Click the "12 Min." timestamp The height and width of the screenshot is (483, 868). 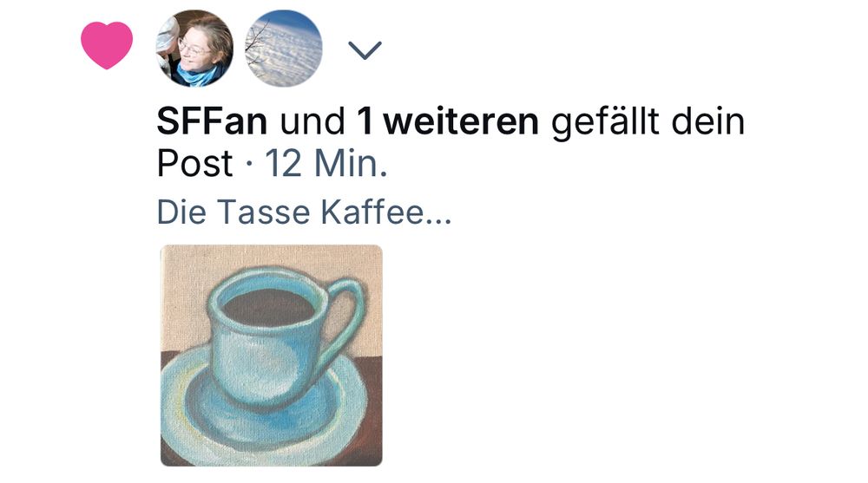(x=325, y=163)
